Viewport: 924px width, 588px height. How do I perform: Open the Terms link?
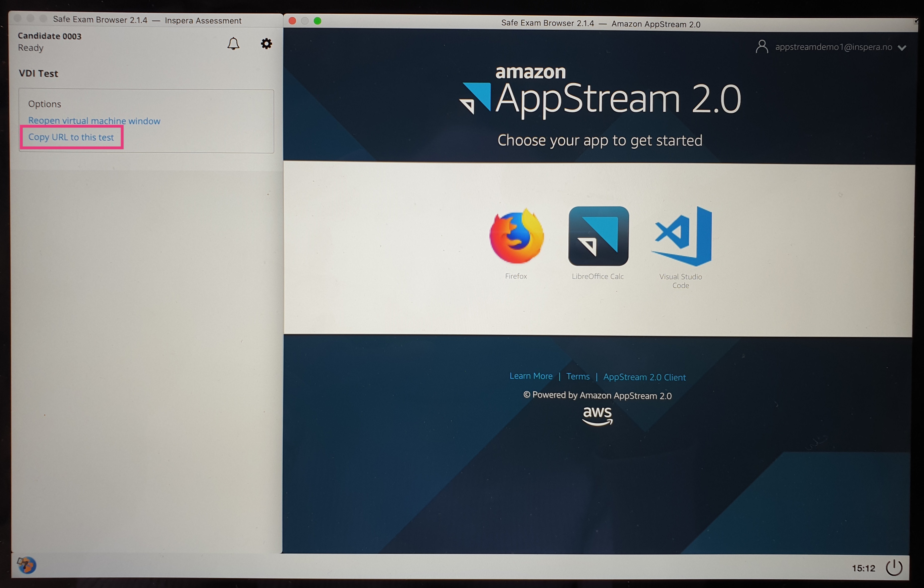[578, 376]
